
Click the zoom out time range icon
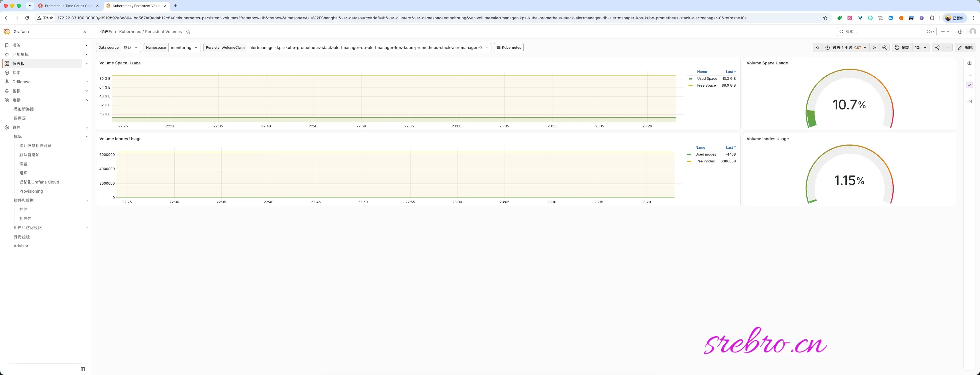coord(885,48)
